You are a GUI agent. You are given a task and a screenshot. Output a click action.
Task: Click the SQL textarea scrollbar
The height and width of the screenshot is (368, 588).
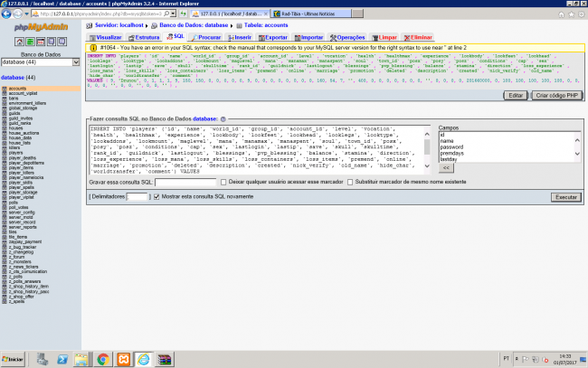[427, 150]
